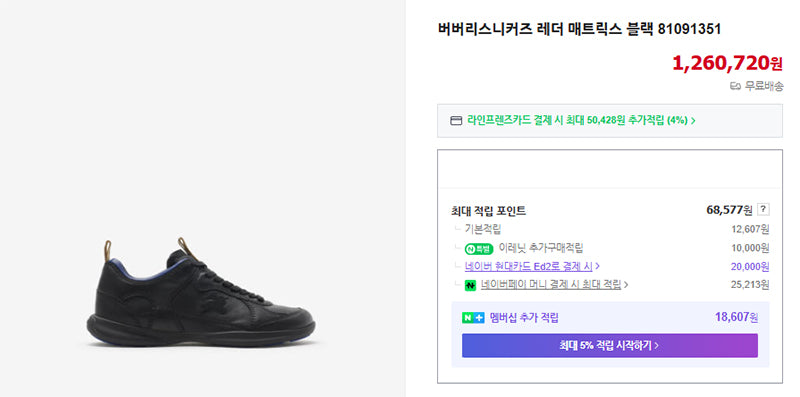
Task: Click the Naver Pay N icon
Action: point(470,285)
